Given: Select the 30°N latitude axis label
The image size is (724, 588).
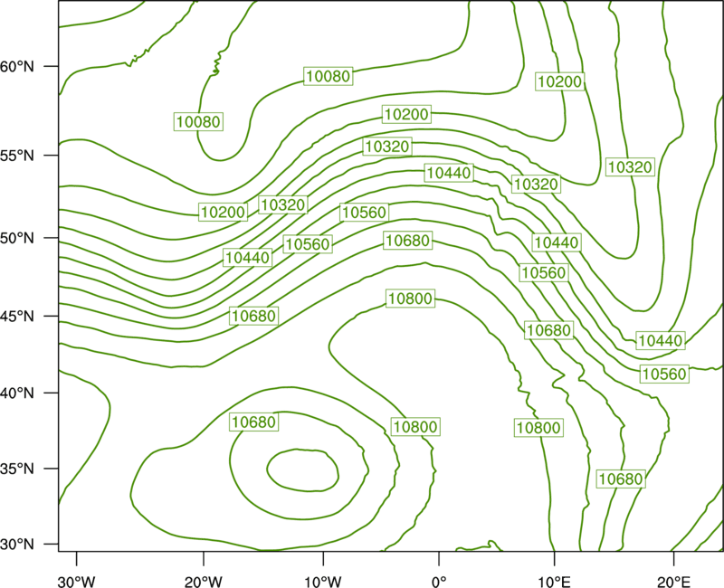Looking at the screenshot, I should click(x=17, y=545).
